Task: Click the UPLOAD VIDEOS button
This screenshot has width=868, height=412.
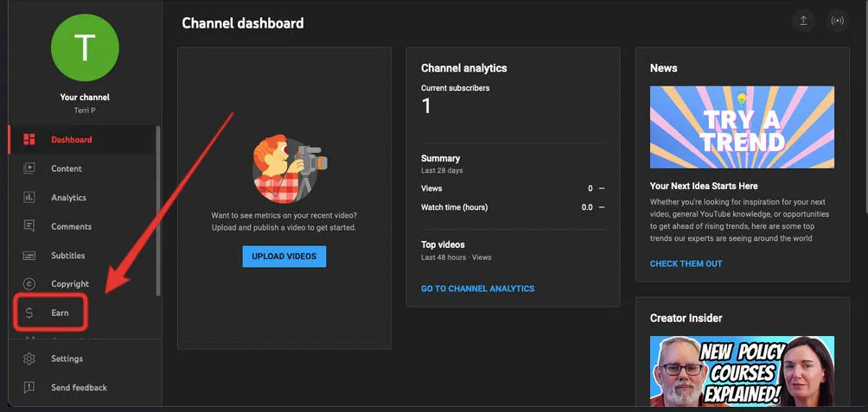Action: click(x=284, y=257)
